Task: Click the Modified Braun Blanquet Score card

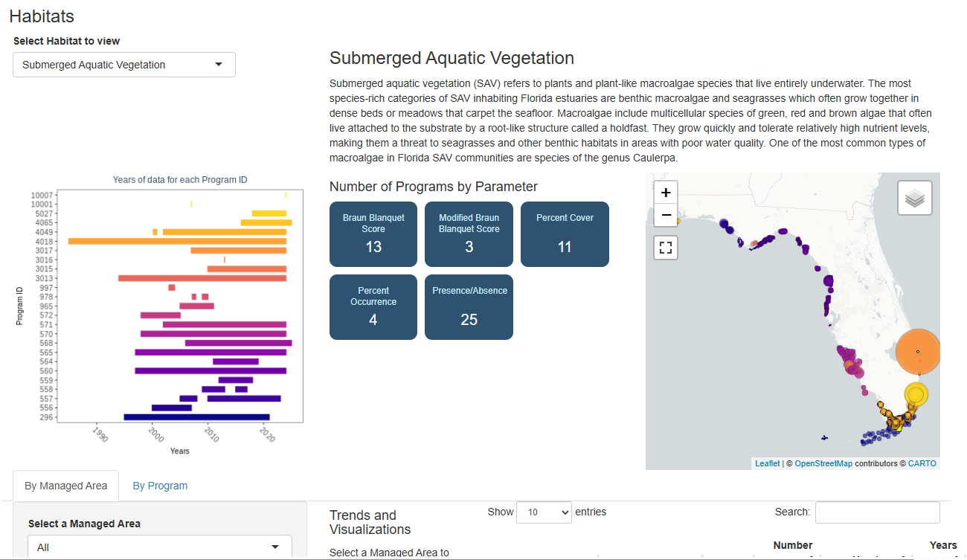Action: coord(469,234)
